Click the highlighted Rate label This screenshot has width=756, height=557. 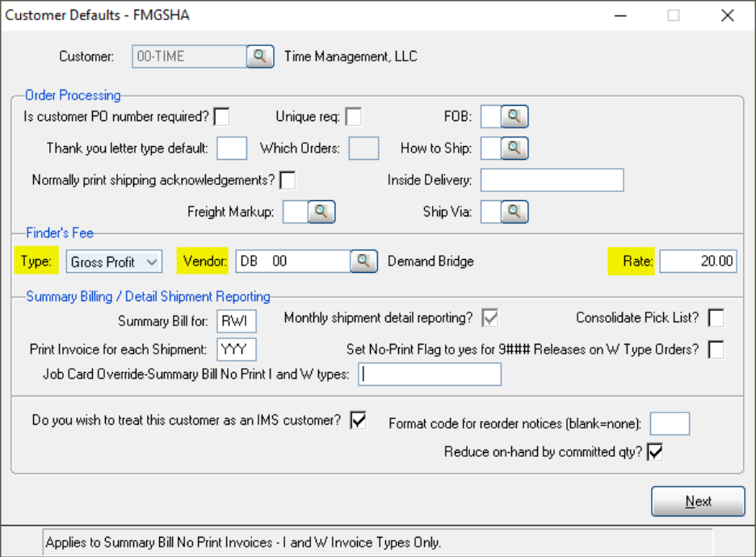(x=631, y=261)
